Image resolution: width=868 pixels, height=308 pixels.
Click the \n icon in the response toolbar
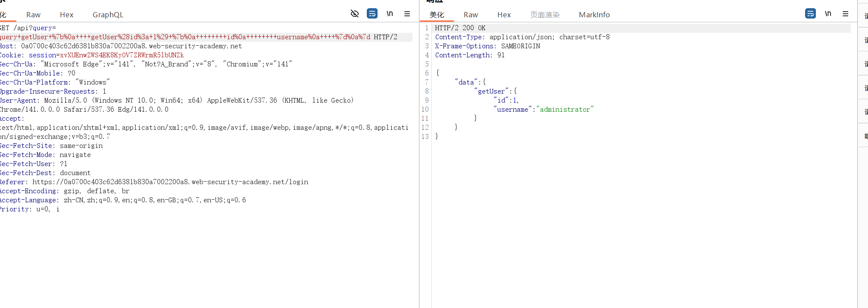coord(828,14)
